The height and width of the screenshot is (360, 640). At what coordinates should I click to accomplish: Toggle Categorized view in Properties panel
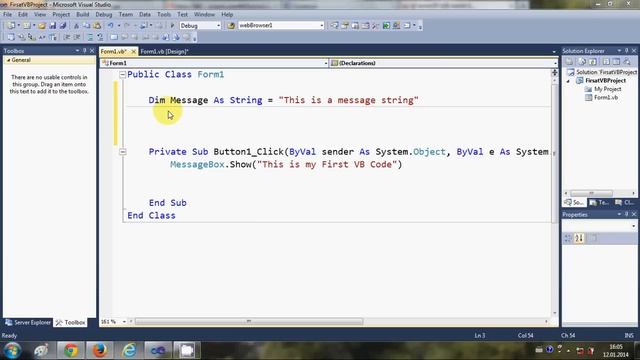[568, 238]
